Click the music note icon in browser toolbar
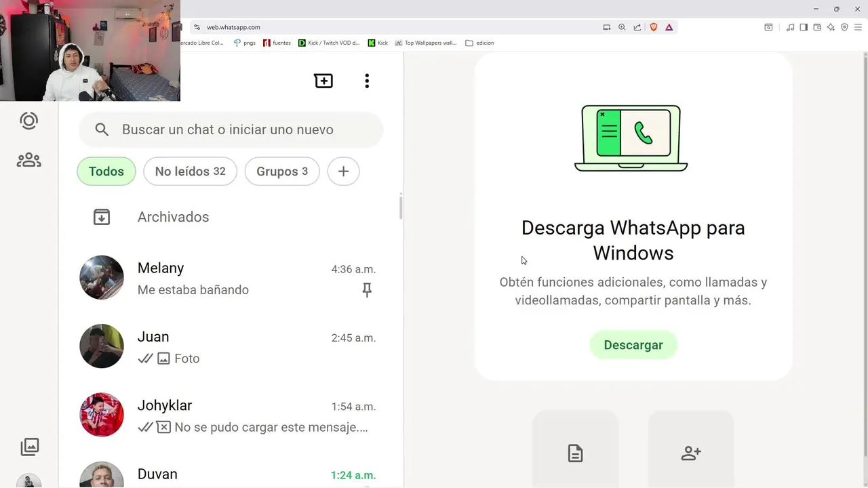868x488 pixels. click(790, 27)
